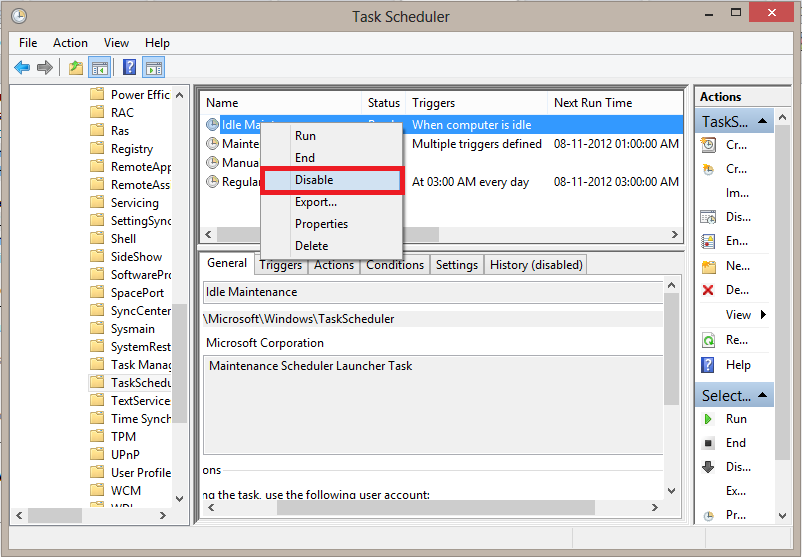Select the Idle Maintenance task clock icon
The width and height of the screenshot is (802, 557).
[212, 125]
